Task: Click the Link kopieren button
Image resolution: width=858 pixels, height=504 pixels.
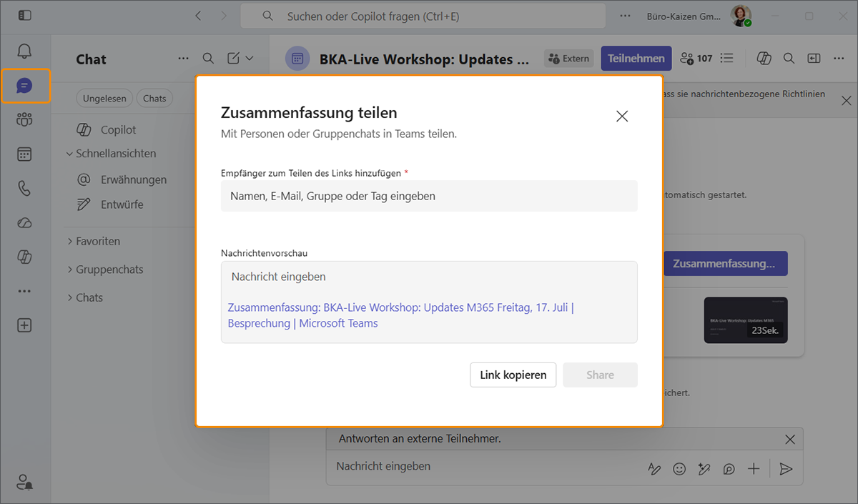Action: click(x=513, y=375)
